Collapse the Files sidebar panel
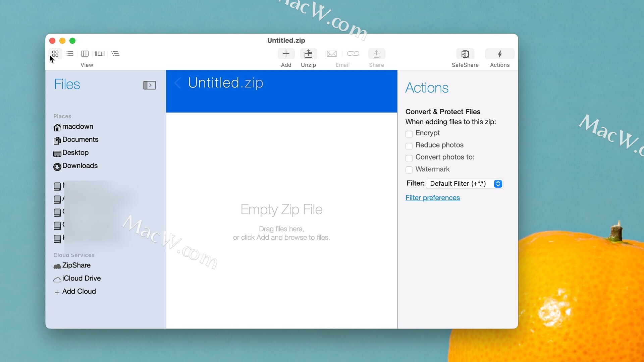The height and width of the screenshot is (362, 644). click(150, 85)
